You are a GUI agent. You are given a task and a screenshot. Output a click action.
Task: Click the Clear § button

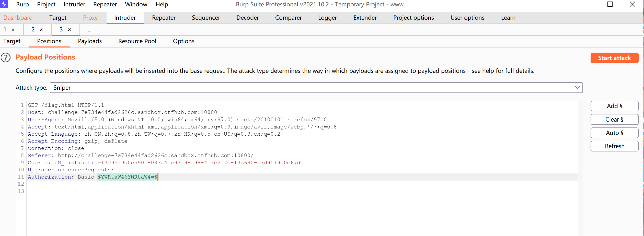[x=614, y=119]
